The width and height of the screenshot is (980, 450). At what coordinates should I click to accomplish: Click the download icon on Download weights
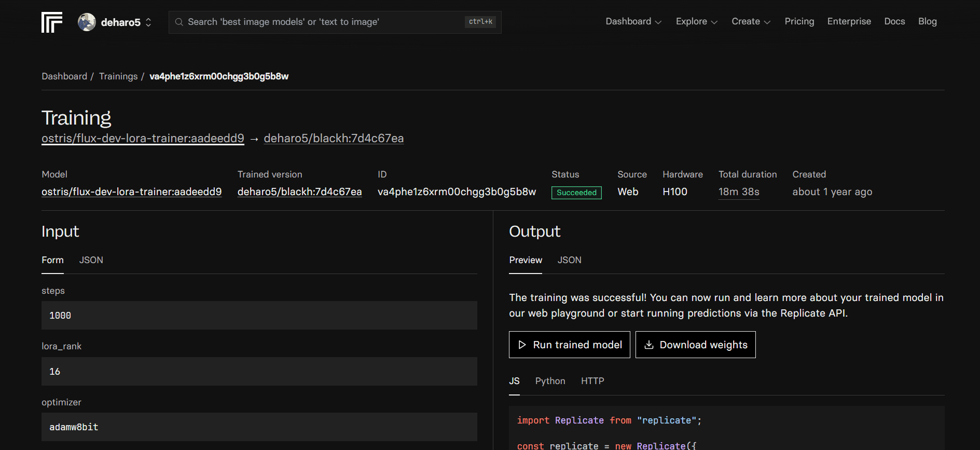(648, 345)
